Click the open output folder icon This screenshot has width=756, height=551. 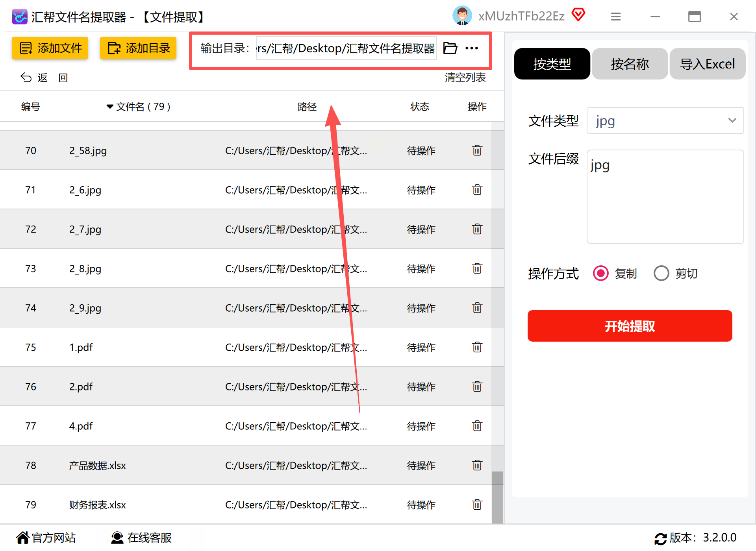[450, 48]
